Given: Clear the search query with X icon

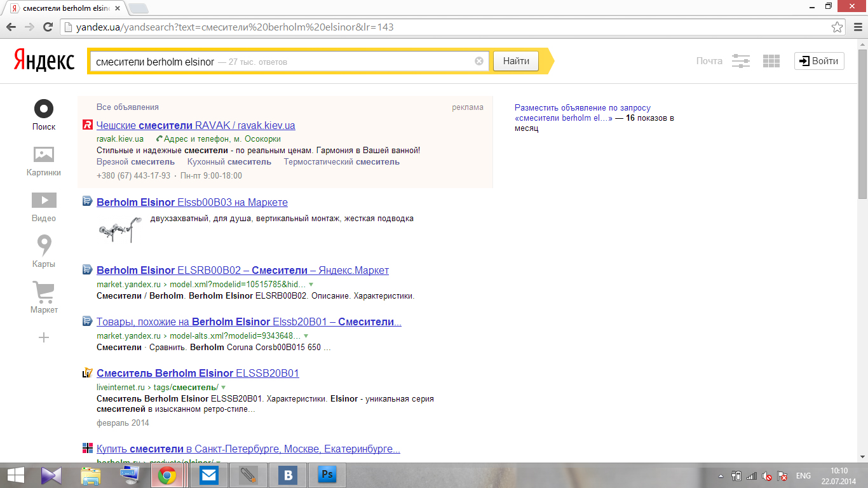Looking at the screenshot, I should tap(479, 61).
